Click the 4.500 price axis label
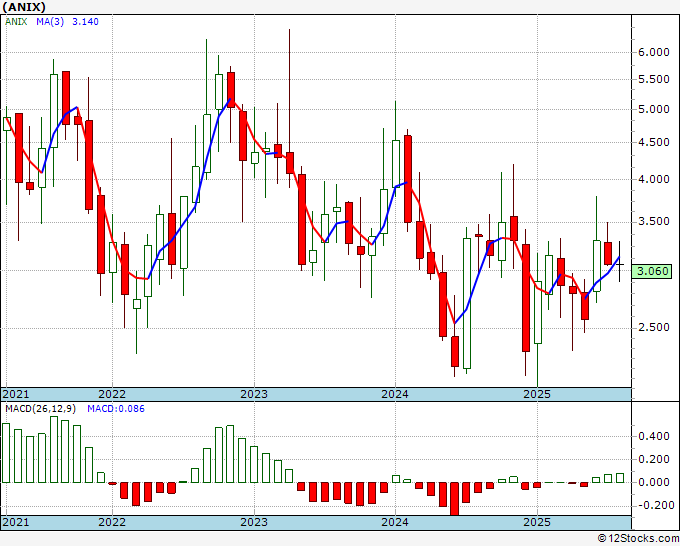Screen dimensions: 680x546 [654, 142]
